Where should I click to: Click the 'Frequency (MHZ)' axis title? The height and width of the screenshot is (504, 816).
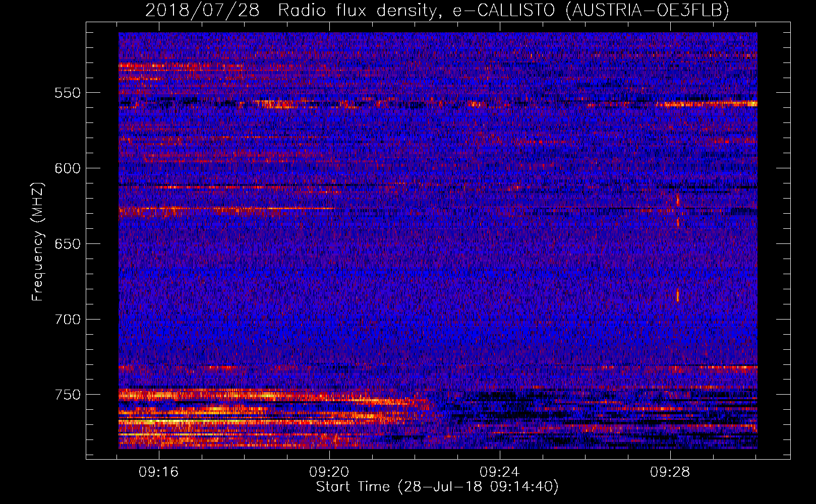pyautogui.click(x=38, y=241)
